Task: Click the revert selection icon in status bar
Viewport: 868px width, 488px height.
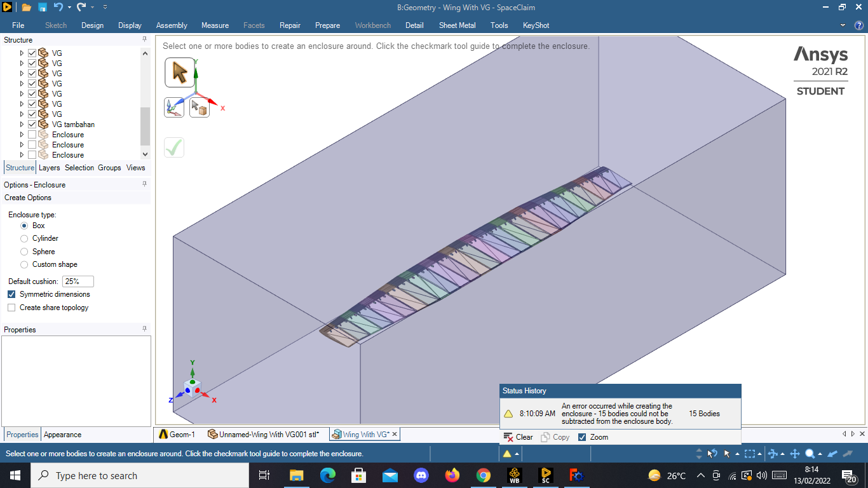Action: click(712, 454)
